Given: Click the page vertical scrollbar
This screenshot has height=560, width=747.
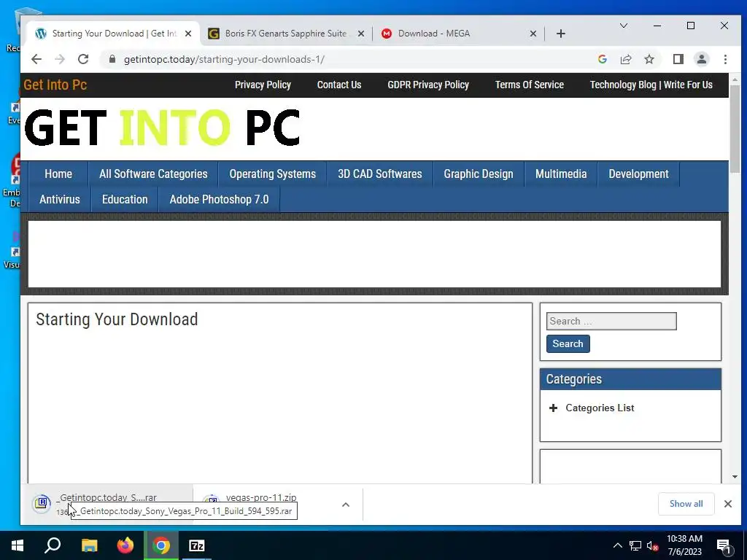Looking at the screenshot, I should [x=735, y=128].
